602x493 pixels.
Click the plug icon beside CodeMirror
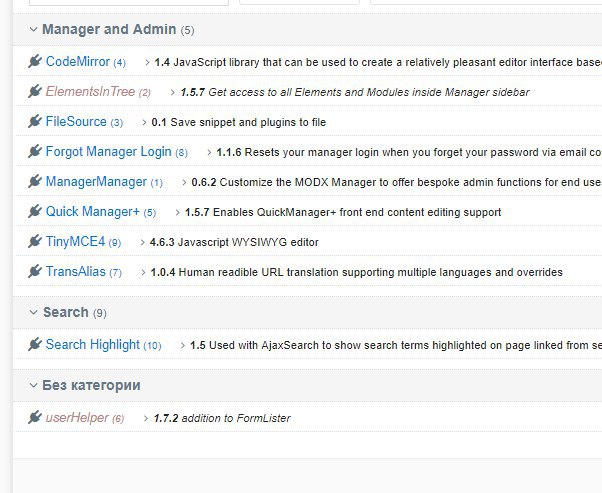(x=35, y=62)
